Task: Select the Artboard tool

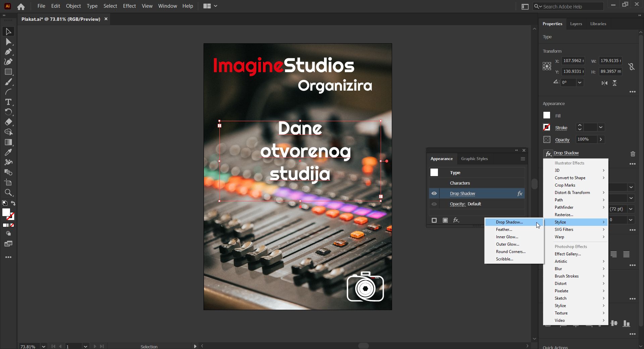Action: point(8,183)
